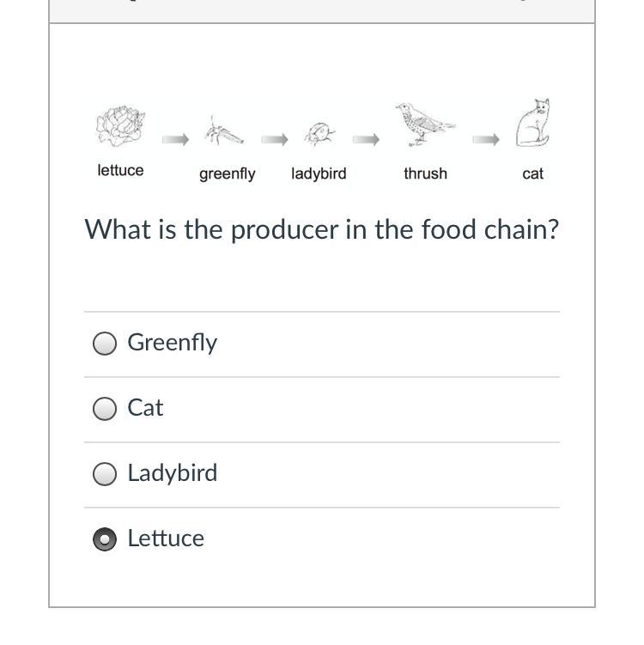Image resolution: width=644 pixels, height=645 pixels.
Task: Select the Greenfly radio button
Action: (x=105, y=344)
